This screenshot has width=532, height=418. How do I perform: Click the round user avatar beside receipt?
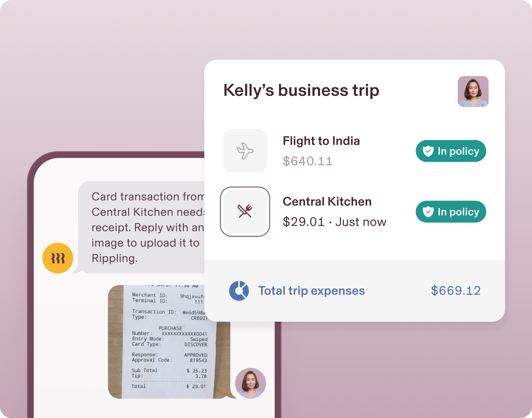point(250,383)
